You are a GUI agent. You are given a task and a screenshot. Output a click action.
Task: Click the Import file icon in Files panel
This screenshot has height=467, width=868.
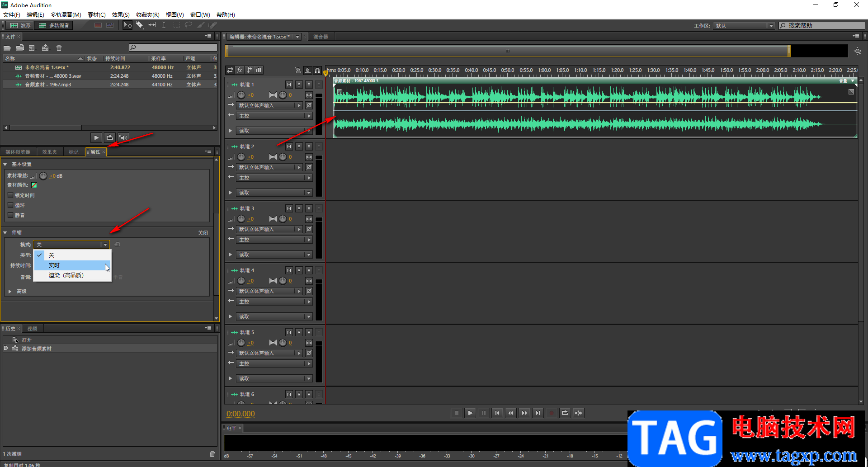pyautogui.click(x=20, y=48)
